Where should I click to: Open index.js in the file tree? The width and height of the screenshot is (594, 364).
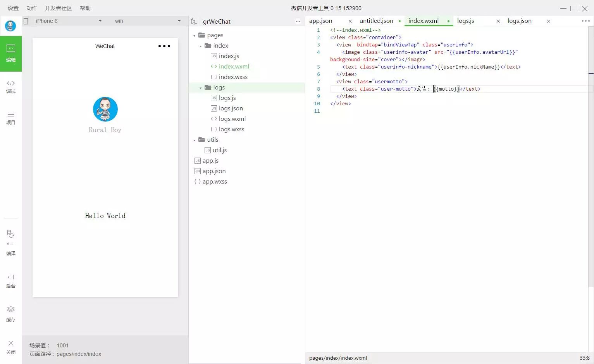(229, 56)
